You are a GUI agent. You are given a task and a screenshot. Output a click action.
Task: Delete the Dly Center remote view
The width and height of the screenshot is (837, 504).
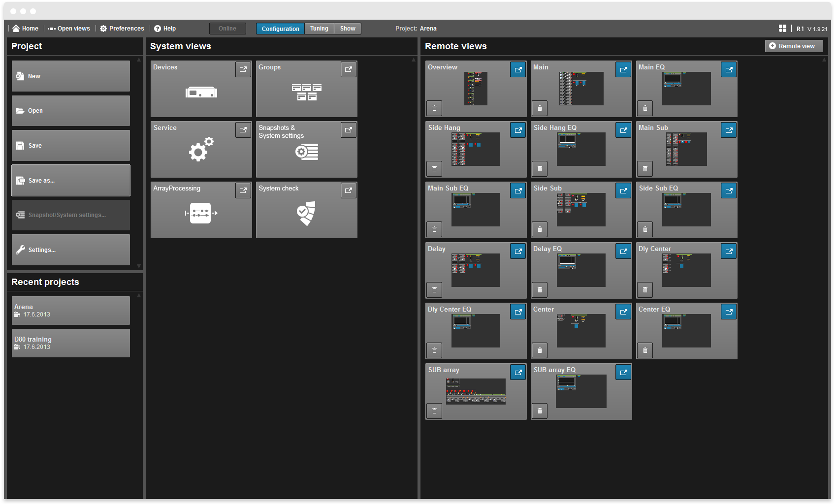click(x=645, y=290)
